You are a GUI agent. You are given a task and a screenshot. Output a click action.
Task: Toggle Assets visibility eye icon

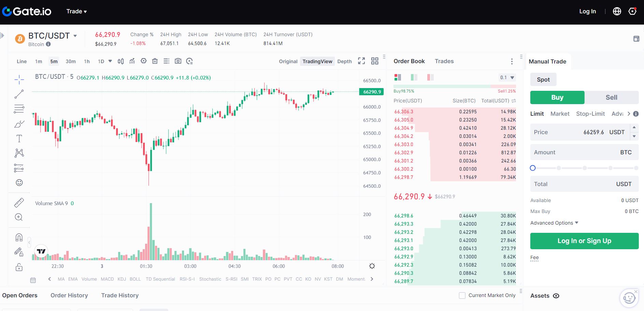[556, 296]
